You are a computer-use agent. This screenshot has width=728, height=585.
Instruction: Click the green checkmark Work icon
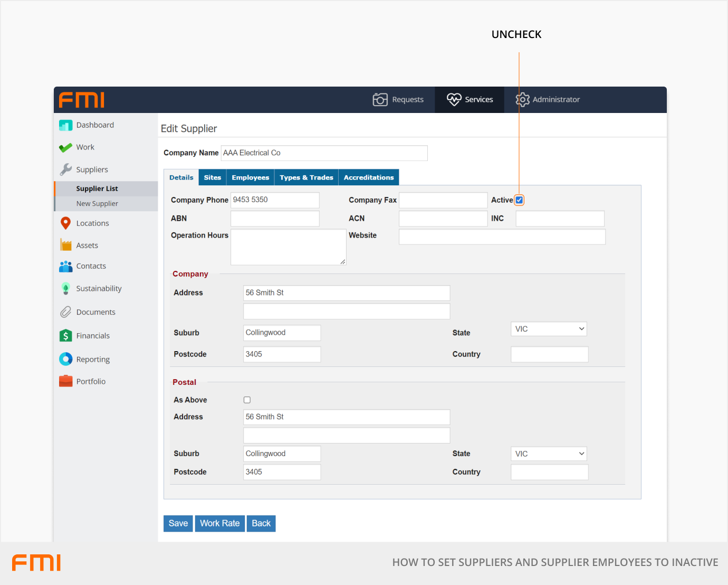pyautogui.click(x=65, y=147)
